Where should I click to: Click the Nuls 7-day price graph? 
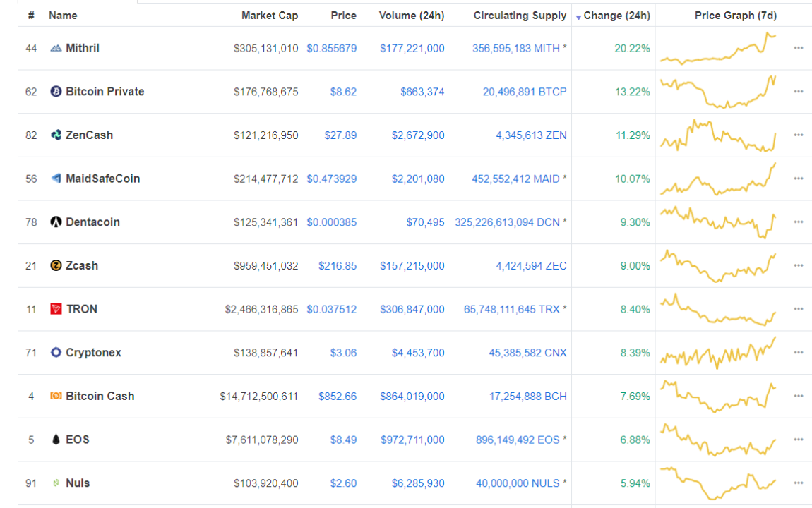[718, 483]
